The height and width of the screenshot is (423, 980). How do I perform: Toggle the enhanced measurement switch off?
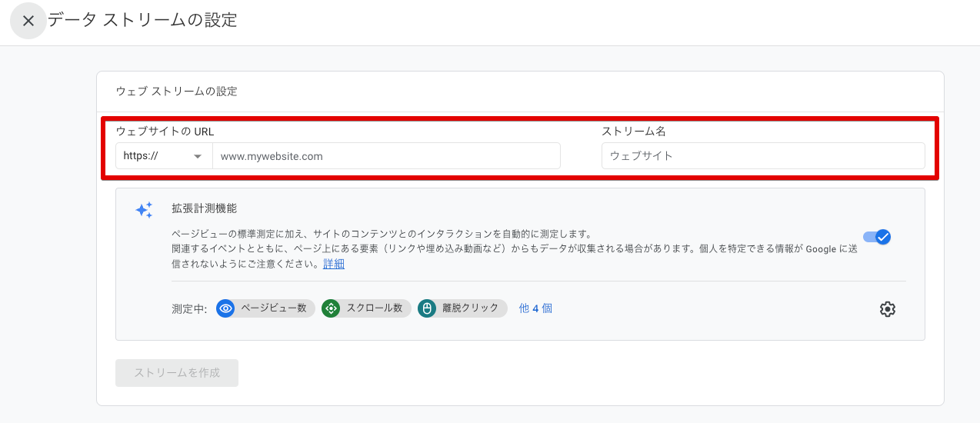(877, 237)
